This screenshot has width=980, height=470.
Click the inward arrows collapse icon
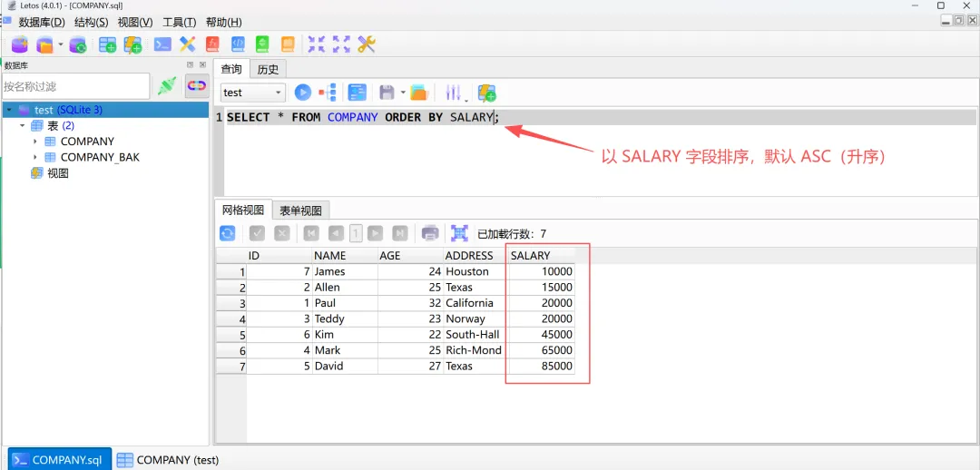click(317, 44)
